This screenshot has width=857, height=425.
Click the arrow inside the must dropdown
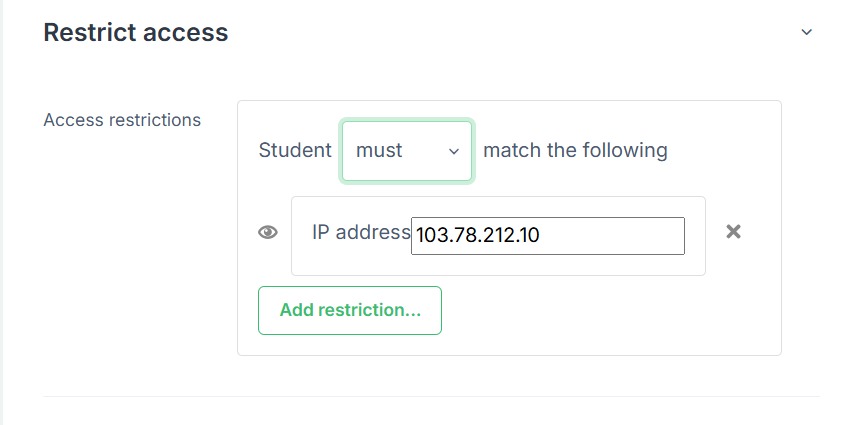pyautogui.click(x=454, y=152)
